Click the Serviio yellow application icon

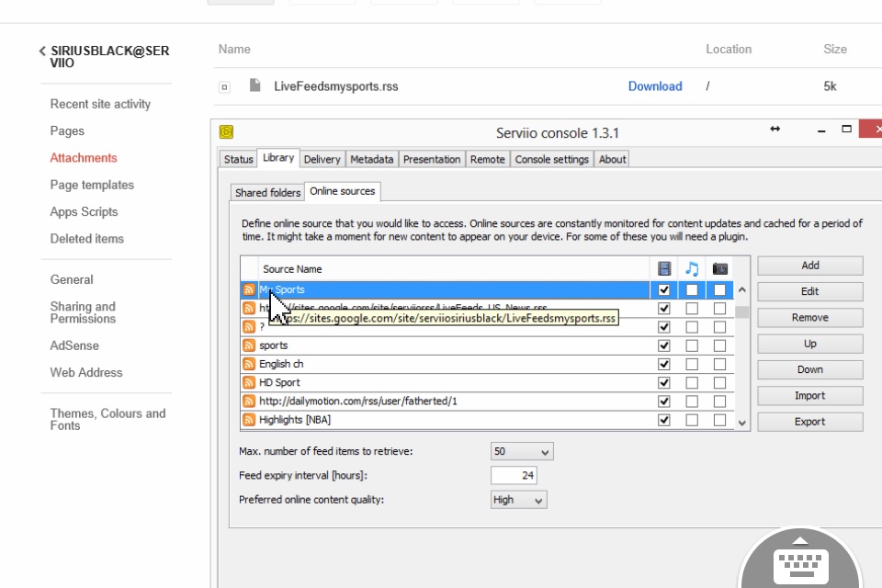pyautogui.click(x=226, y=131)
